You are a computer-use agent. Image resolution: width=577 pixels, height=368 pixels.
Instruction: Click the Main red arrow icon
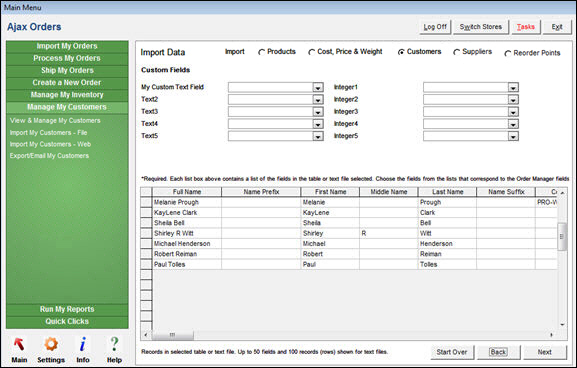(19, 344)
